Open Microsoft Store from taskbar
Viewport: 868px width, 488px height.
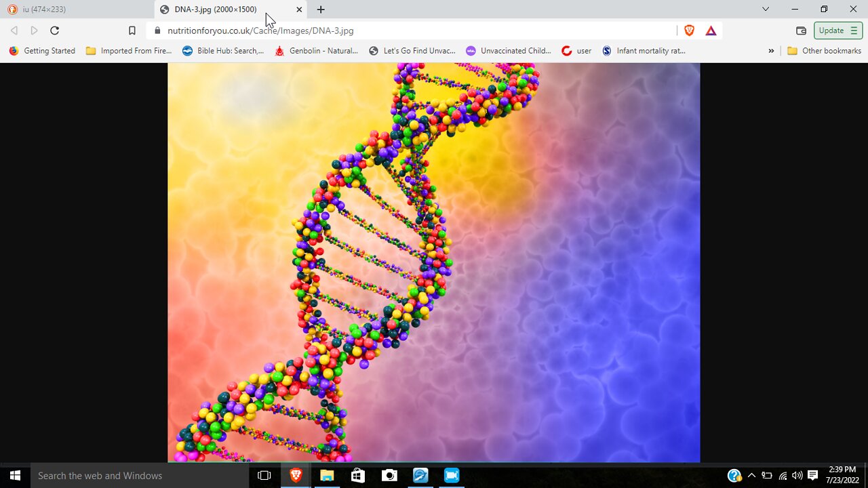point(358,476)
